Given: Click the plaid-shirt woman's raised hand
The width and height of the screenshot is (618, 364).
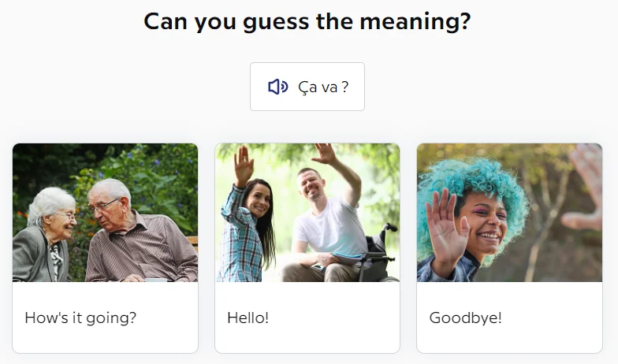Looking at the screenshot, I should click(x=244, y=164).
